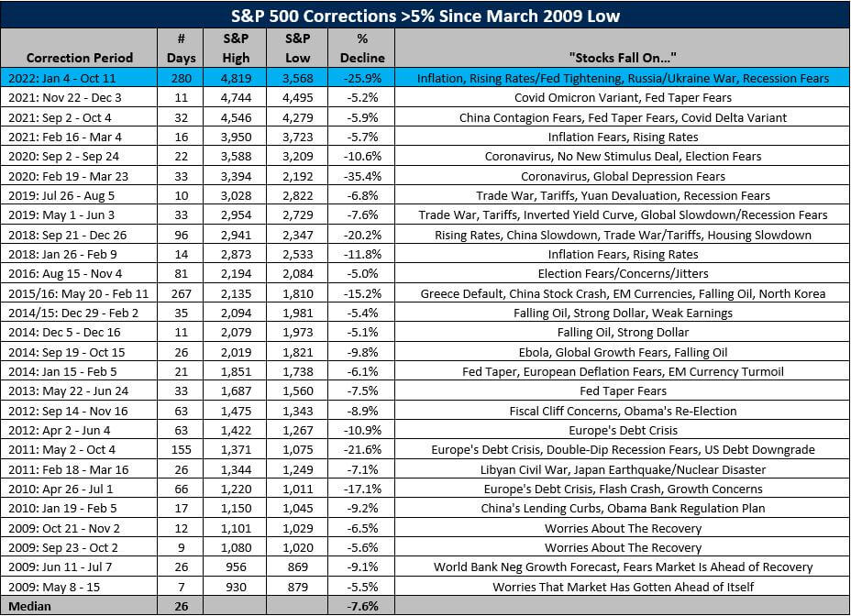The height and width of the screenshot is (616, 851).
Task: Click the 'Inverted Yield Curve' reason cell
Action: click(623, 214)
